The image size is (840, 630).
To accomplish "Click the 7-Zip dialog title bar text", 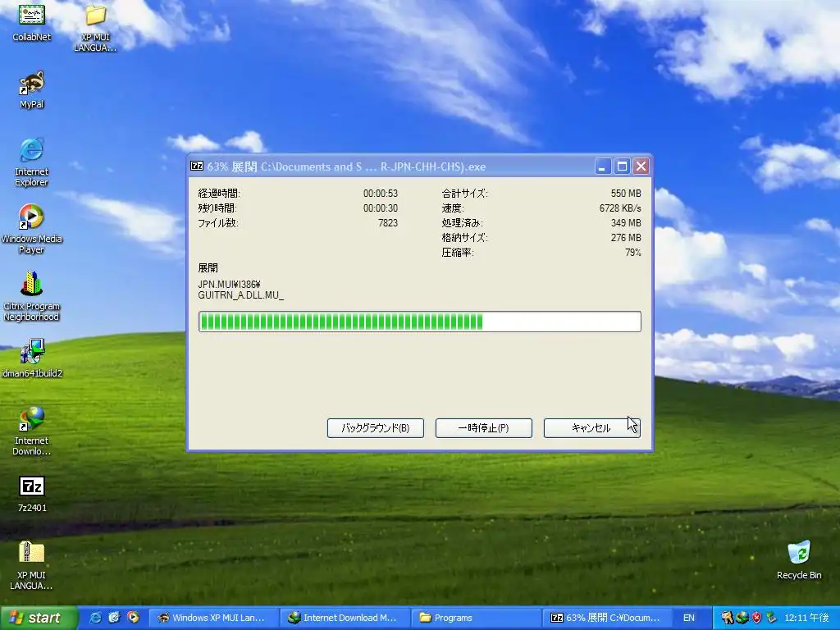I will 346,167.
